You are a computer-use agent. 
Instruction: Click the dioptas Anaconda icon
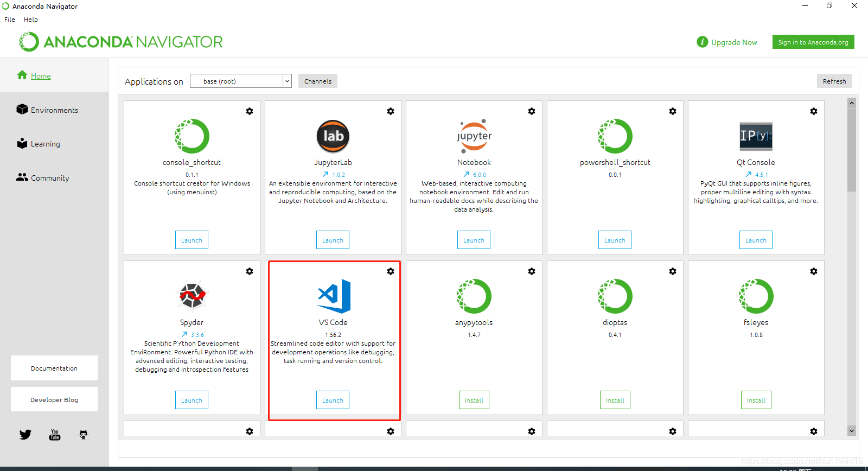(615, 296)
